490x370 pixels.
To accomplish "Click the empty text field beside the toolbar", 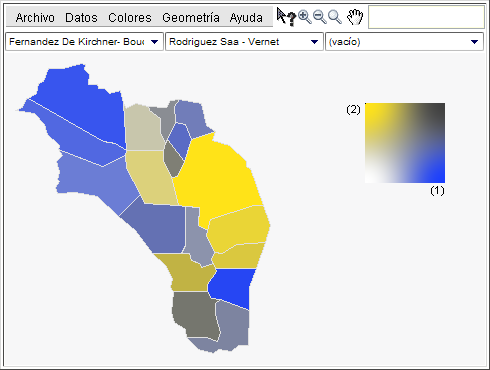I will tap(426, 17).
